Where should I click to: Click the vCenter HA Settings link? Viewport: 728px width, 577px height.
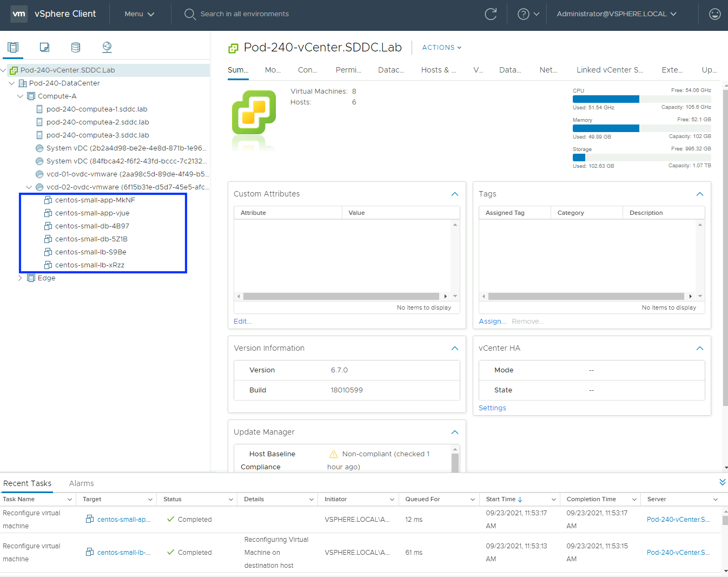[492, 408]
